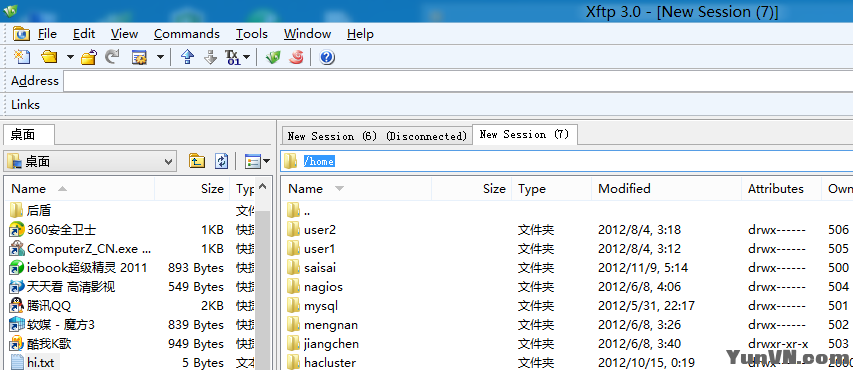Switch to the New Session (7) tab
This screenshot has width=853, height=370.
coord(524,134)
